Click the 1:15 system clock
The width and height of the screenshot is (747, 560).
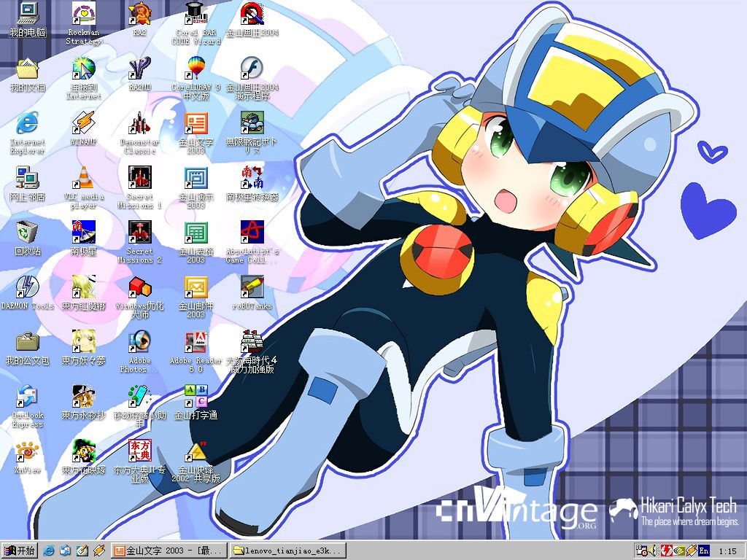[x=727, y=551]
